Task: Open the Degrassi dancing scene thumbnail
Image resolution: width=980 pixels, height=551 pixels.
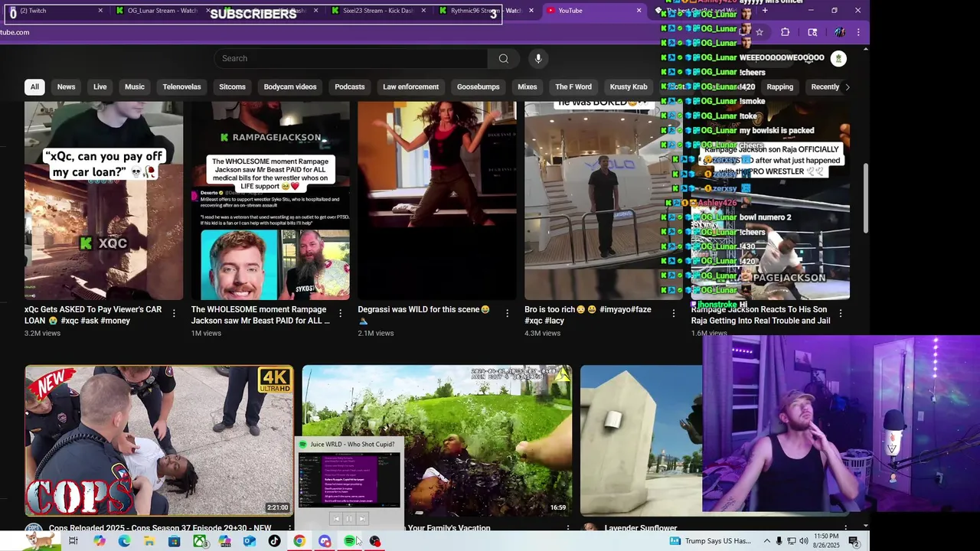Action: pyautogui.click(x=437, y=201)
